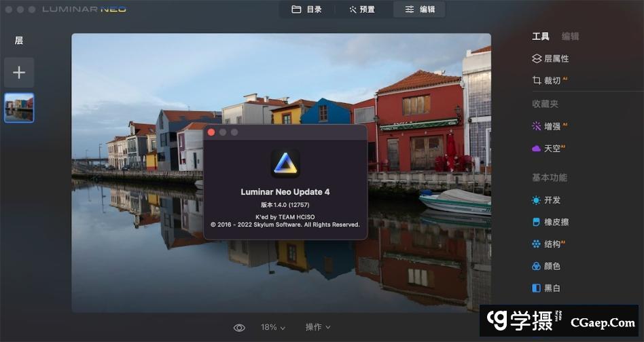Switch to the Catalog (目录) tab
644x342 pixels.
click(306, 9)
